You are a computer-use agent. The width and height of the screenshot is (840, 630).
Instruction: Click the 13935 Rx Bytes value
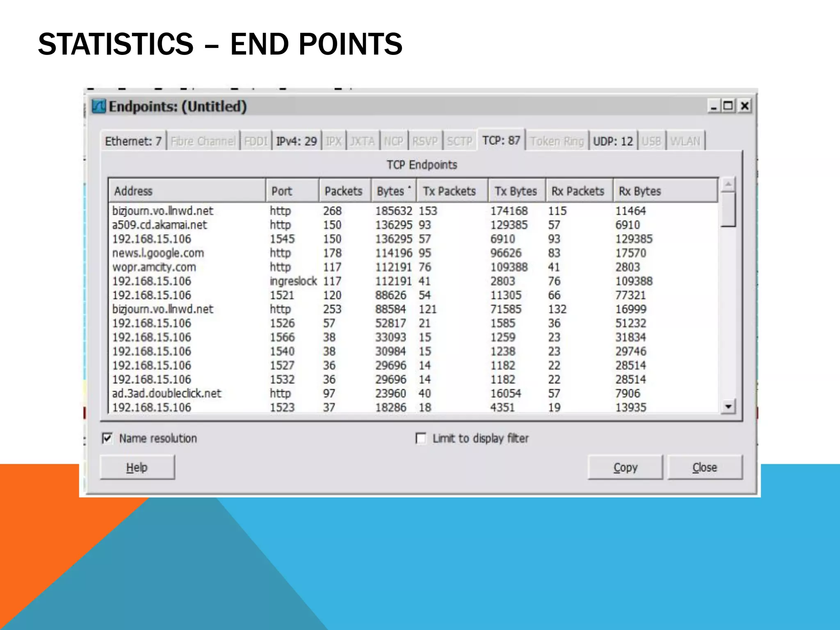[x=630, y=407]
